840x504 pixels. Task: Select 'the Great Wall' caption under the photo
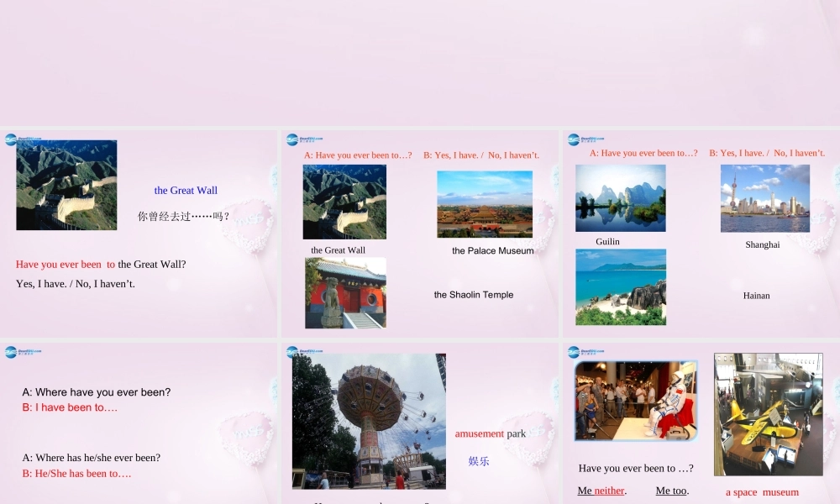(x=338, y=250)
